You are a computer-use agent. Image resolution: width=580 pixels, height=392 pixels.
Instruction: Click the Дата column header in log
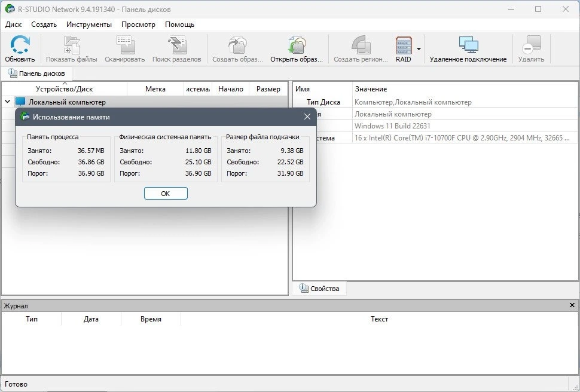pos(91,319)
